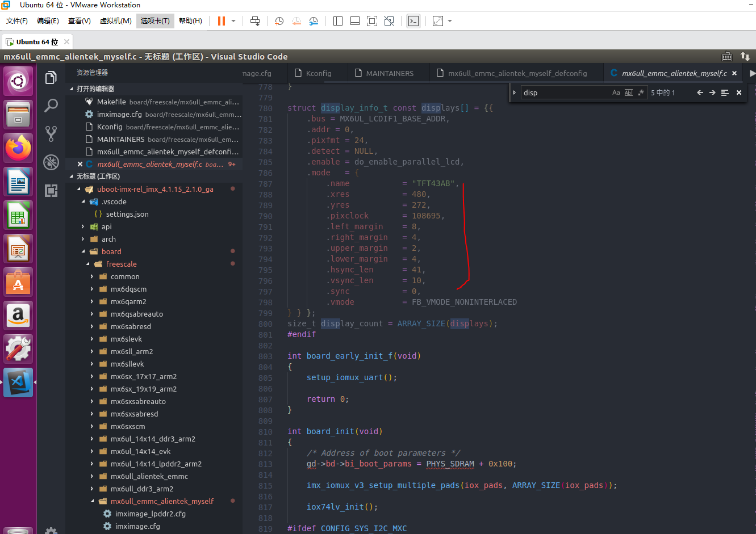
Task: Open the Explorer view in the activity bar
Action: click(51, 77)
